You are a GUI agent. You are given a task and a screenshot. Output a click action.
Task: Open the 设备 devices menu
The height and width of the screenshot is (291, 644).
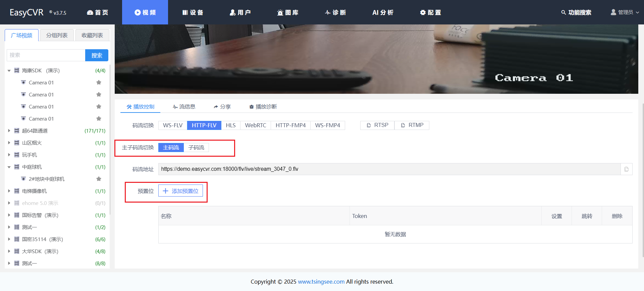point(193,12)
